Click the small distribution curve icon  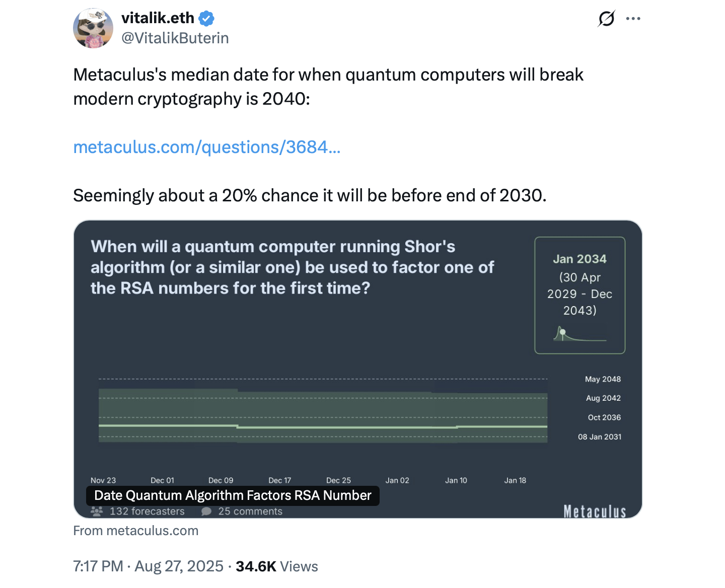(579, 334)
